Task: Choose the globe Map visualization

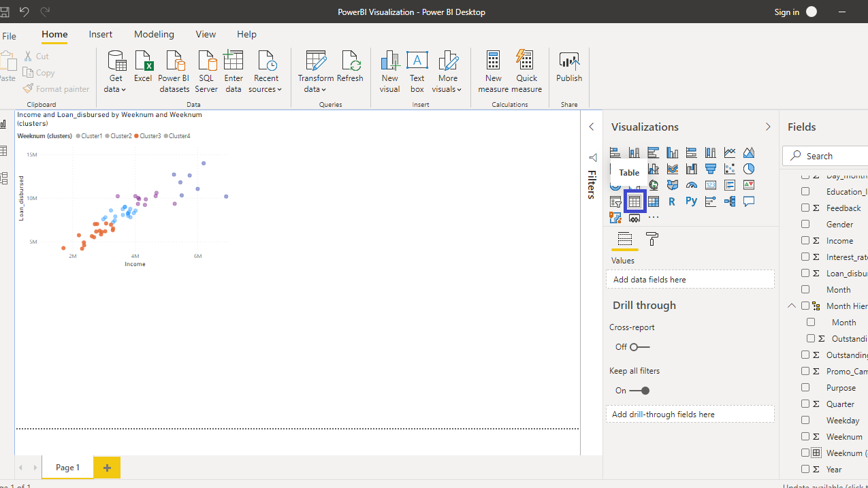Action: coord(654,185)
